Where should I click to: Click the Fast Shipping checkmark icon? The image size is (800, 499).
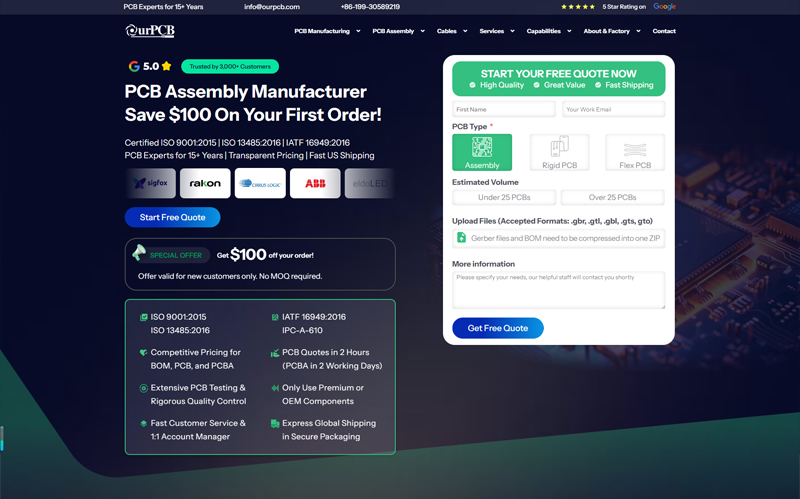[598, 85]
